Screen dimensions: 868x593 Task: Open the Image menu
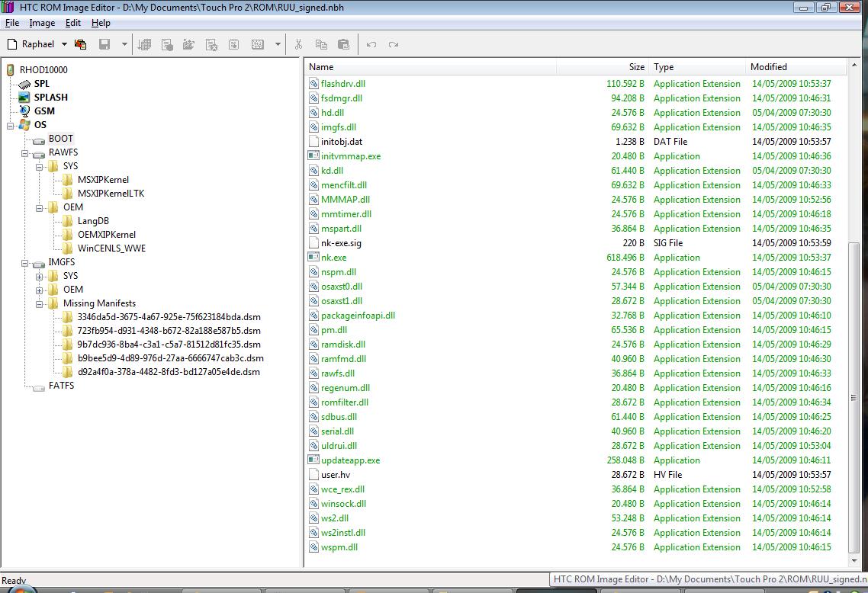point(42,23)
